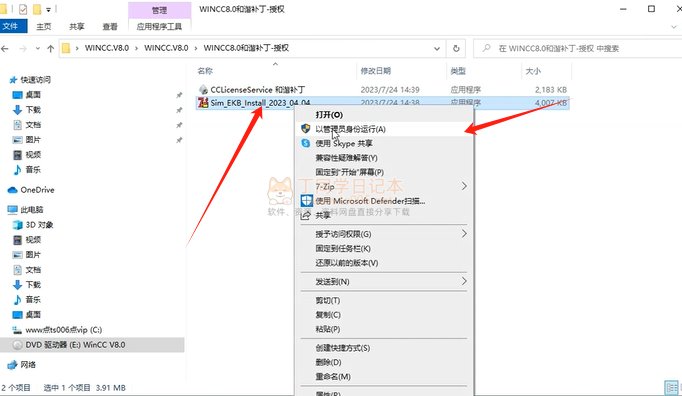Expand the address bar history dropdown
Screen dimensions: 682x396
point(437,48)
